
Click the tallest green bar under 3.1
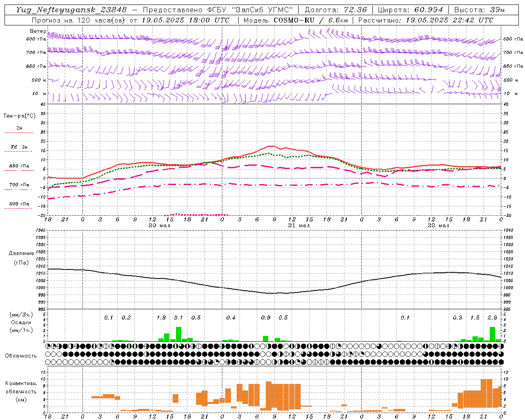(x=178, y=334)
